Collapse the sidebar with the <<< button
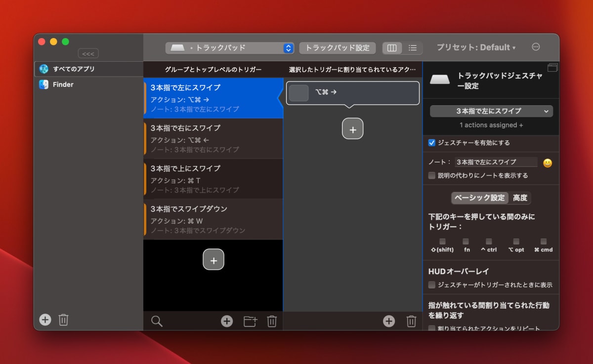Screen dimensions: 593x364 tap(88, 53)
